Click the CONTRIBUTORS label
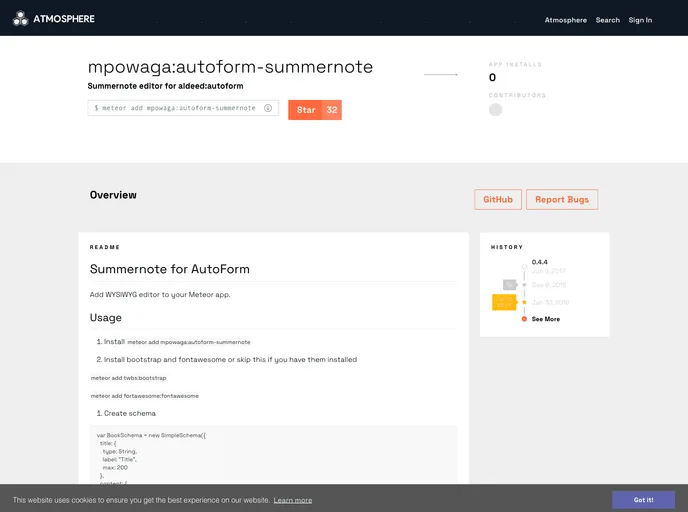Viewport: 688px width, 512px height. point(517,95)
